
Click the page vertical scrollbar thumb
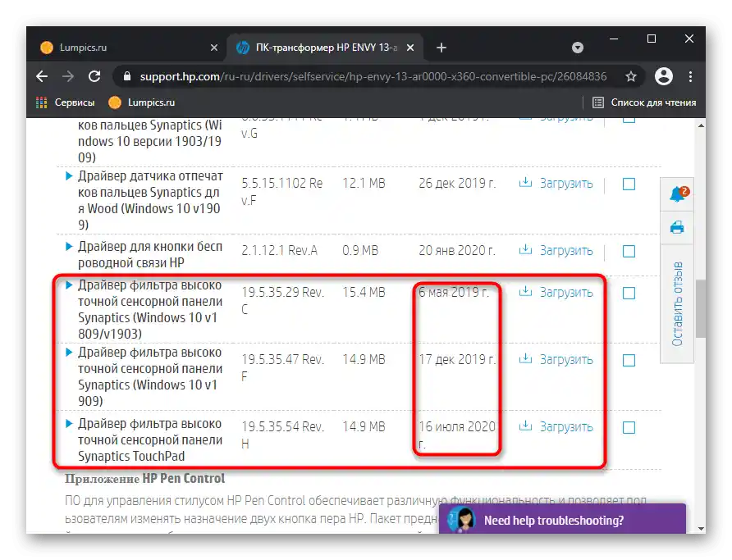700,308
